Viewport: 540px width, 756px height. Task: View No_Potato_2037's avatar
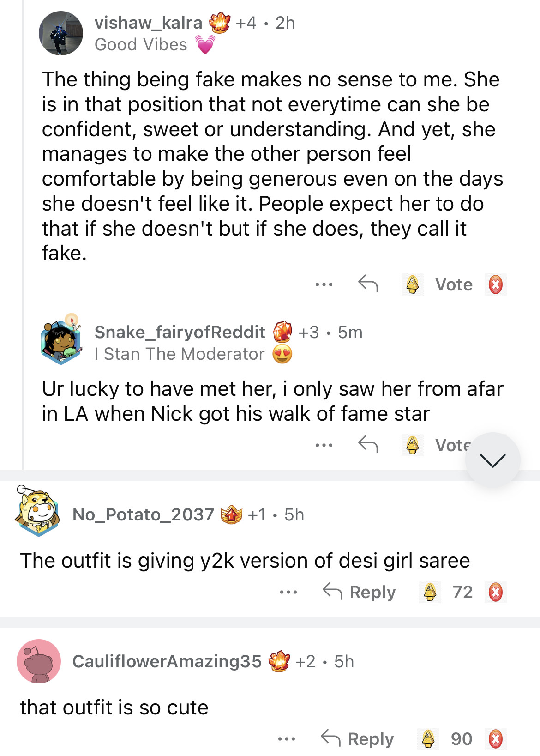pos(38,510)
